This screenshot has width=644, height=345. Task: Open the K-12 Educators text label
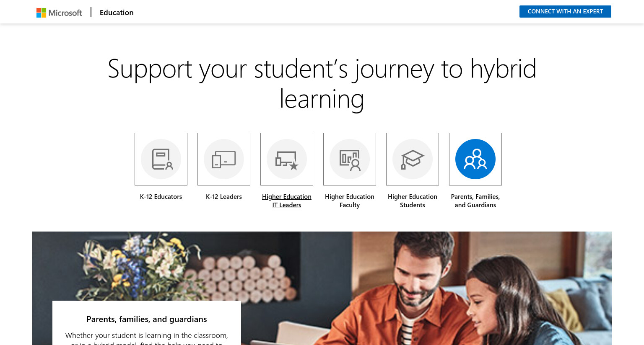161,196
